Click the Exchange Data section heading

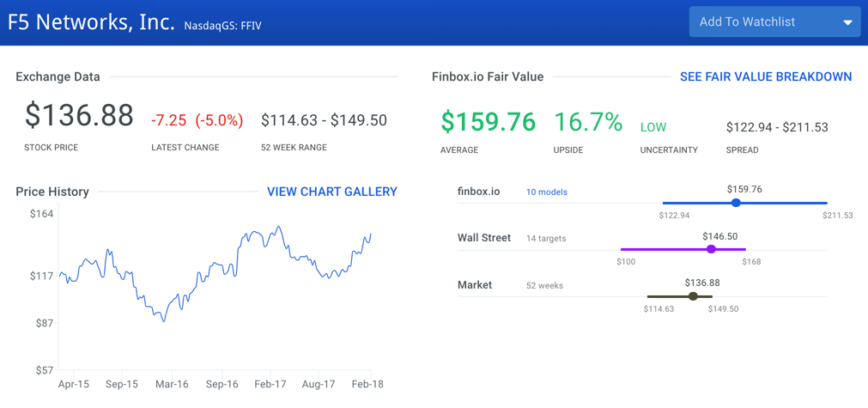pyautogui.click(x=58, y=77)
